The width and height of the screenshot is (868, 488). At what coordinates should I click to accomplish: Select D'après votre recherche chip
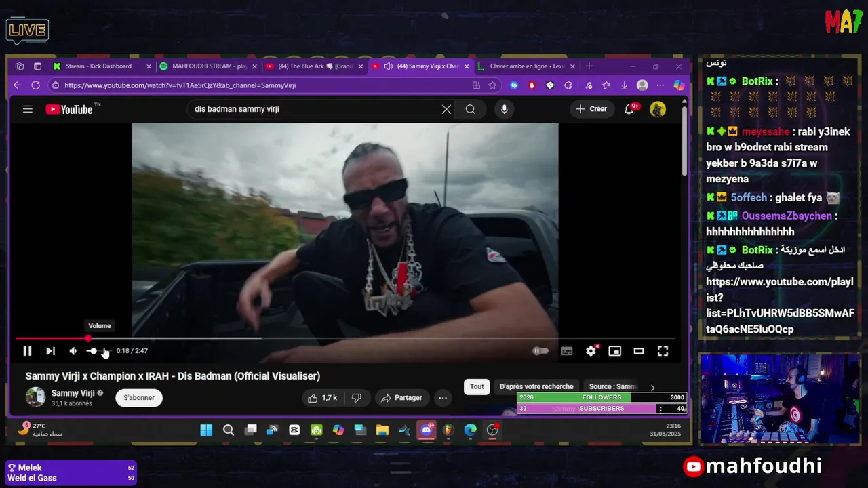pyautogui.click(x=536, y=386)
